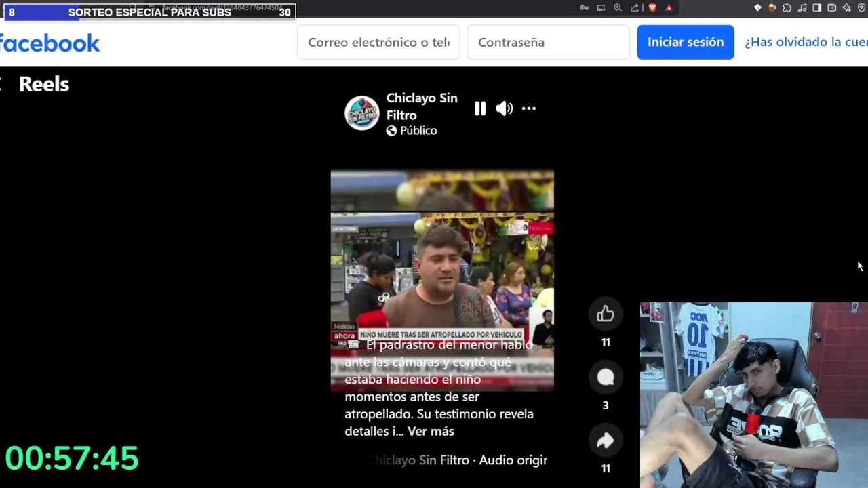Viewport: 868px width, 488px height.
Task: Click the Correo electrónico input field
Action: click(x=378, y=42)
